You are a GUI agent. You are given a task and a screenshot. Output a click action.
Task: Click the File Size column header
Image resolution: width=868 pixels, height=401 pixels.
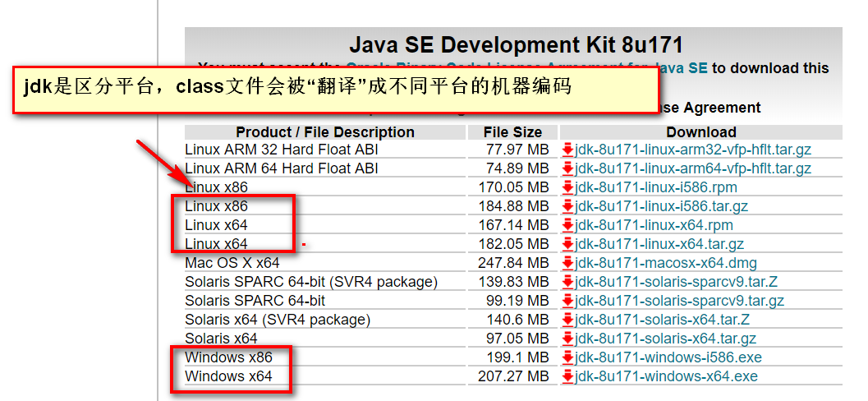pos(512,132)
